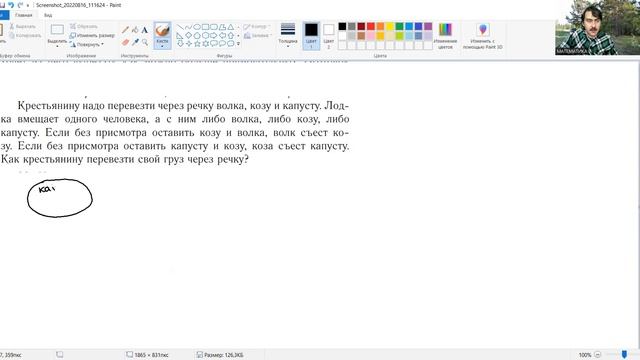Choose the Down arrow shape

[180, 44]
